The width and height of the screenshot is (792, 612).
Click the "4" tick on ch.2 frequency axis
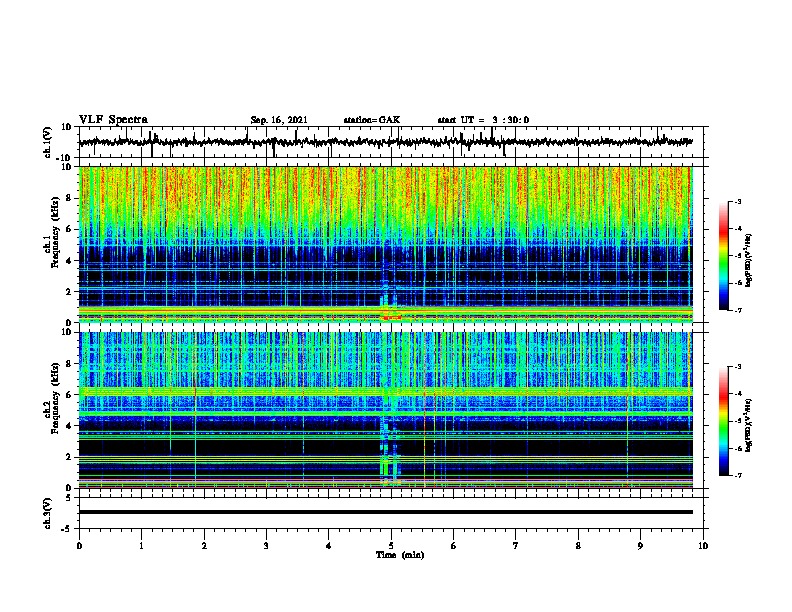point(69,426)
